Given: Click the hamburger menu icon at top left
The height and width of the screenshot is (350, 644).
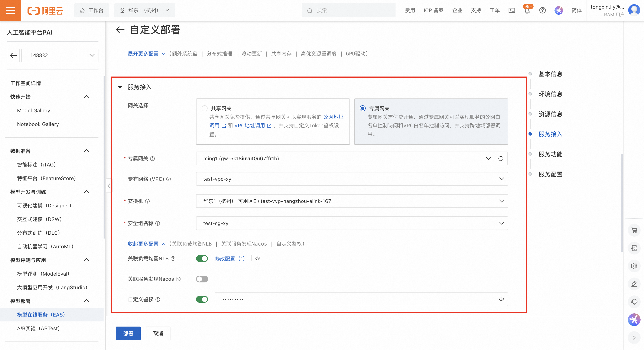Looking at the screenshot, I should 10,10.
